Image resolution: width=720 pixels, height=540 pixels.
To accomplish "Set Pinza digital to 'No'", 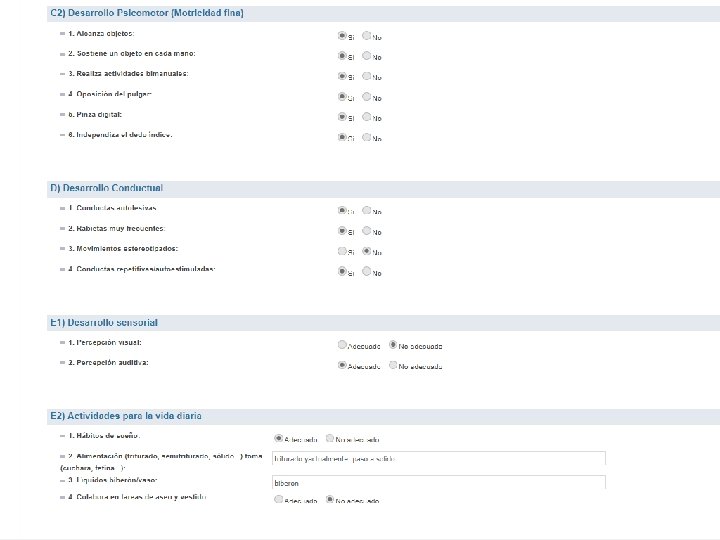I will (x=367, y=117).
